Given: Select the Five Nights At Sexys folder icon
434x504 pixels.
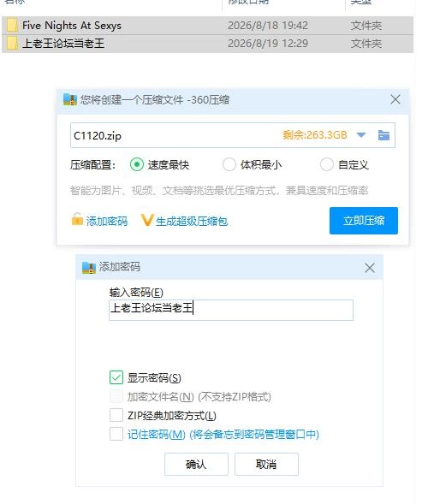Looking at the screenshot, I should pos(12,26).
